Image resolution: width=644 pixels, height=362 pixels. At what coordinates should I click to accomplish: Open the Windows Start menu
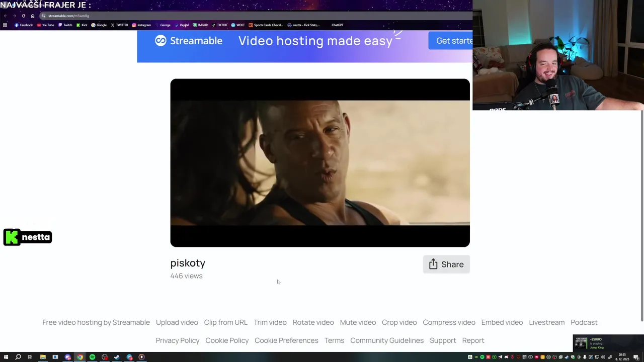coord(5,357)
